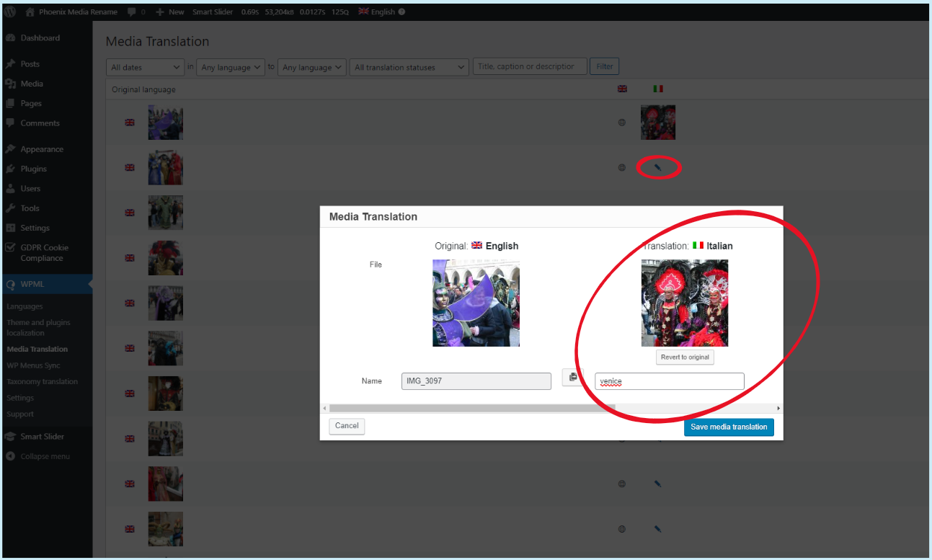Click the Original language column header

[143, 89]
